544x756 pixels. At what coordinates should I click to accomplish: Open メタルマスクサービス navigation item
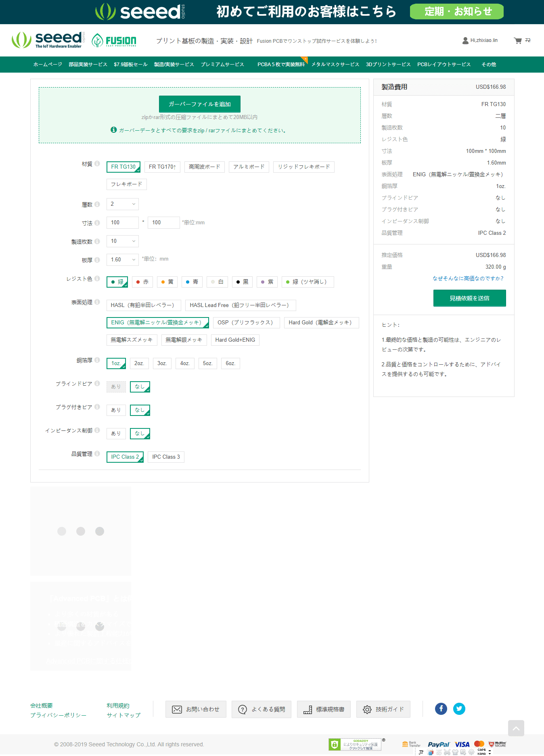(335, 65)
